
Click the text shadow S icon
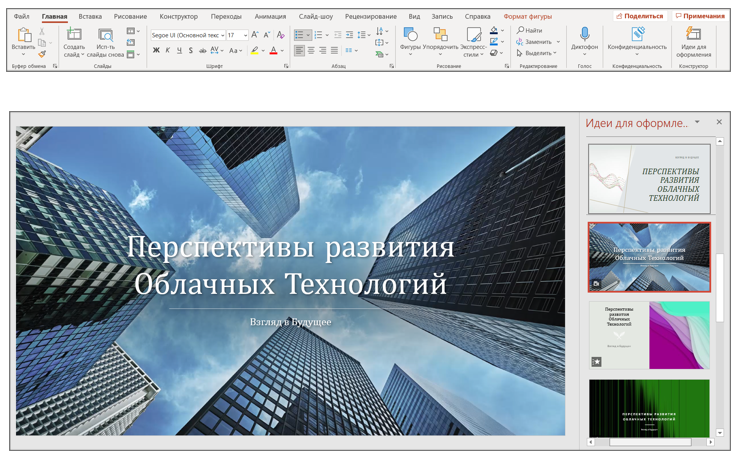(190, 50)
